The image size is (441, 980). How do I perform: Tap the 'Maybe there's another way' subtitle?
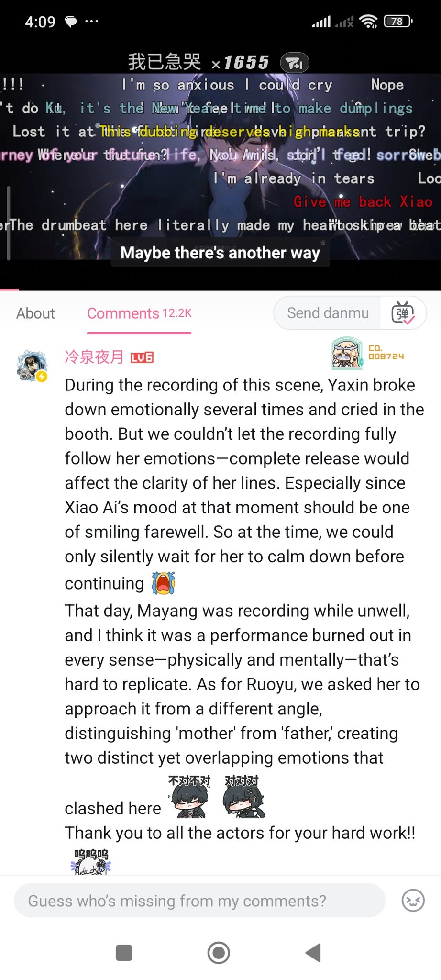[220, 253]
